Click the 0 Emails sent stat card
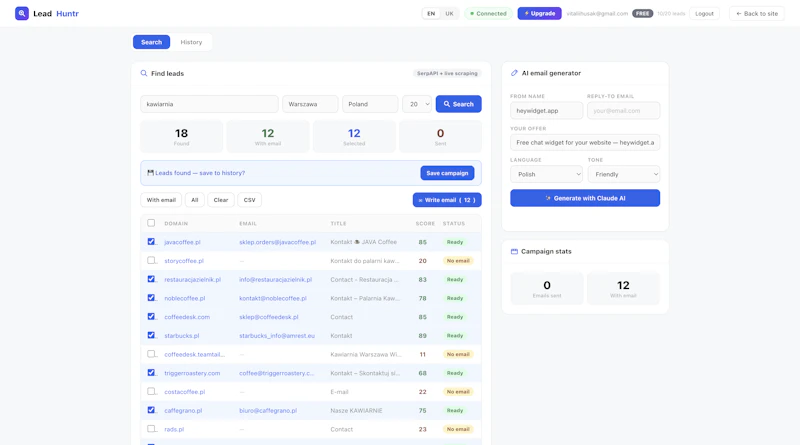This screenshot has height=445, width=800. 547,288
